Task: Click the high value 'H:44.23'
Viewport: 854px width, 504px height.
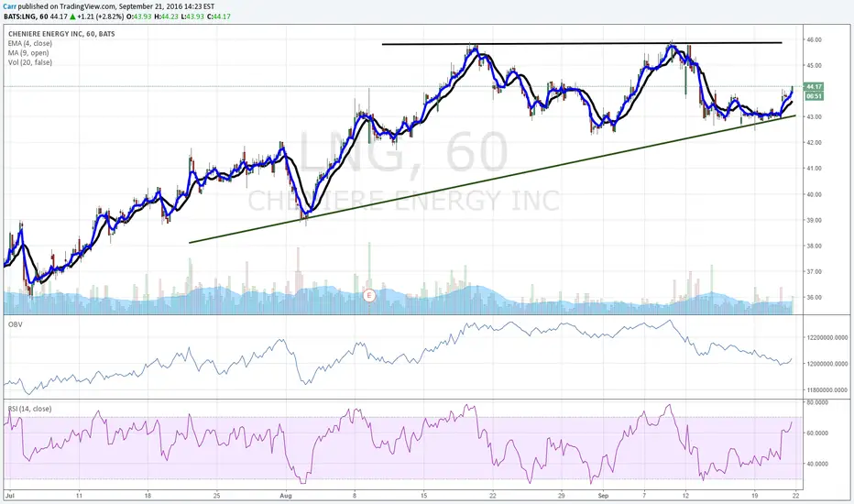Action: click(165, 16)
